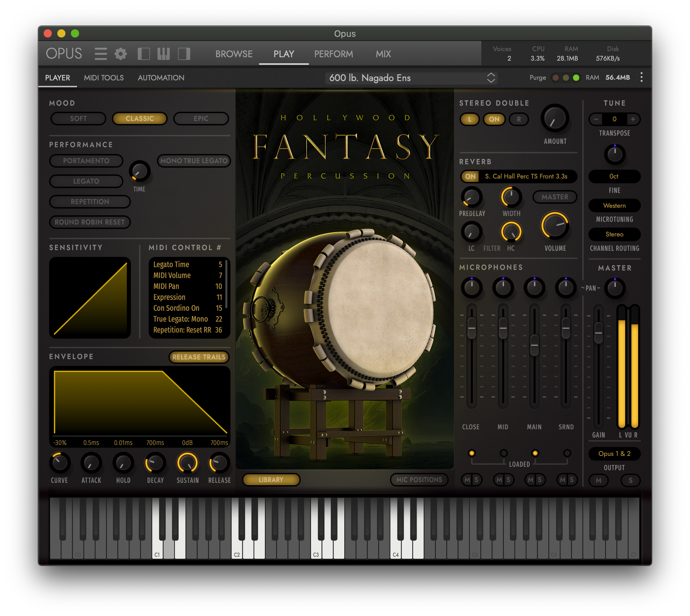Open the reverb preset S. Cal Hall dropdown
This screenshot has height=616, width=690.
coord(526,176)
